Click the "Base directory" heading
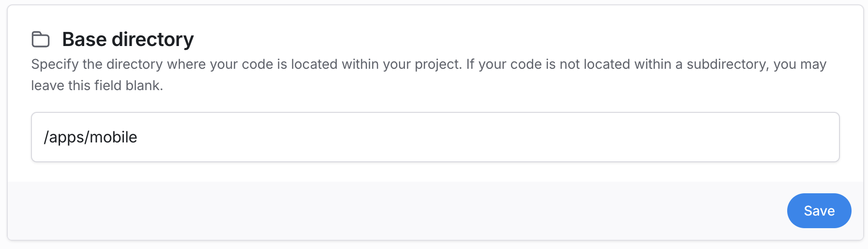This screenshot has height=249, width=868. (x=128, y=39)
